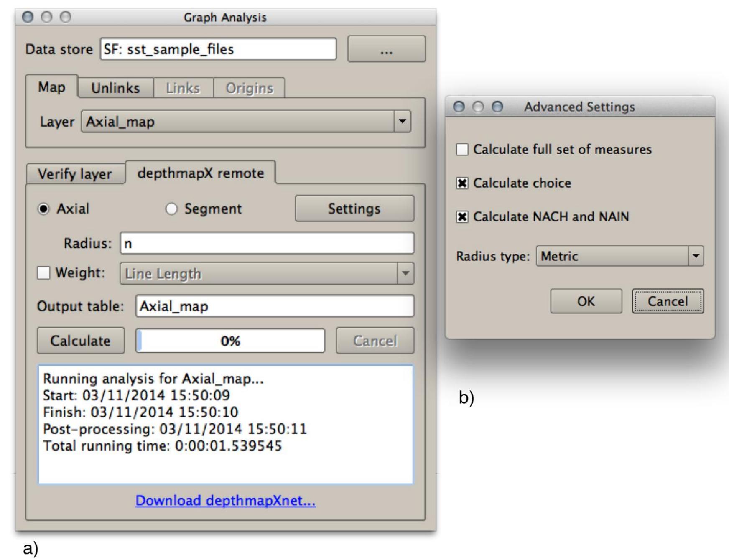Click the 'Start: 03/11/2014 15:50:09' log line
The width and height of the screenshot is (729, 560).
tap(136, 395)
